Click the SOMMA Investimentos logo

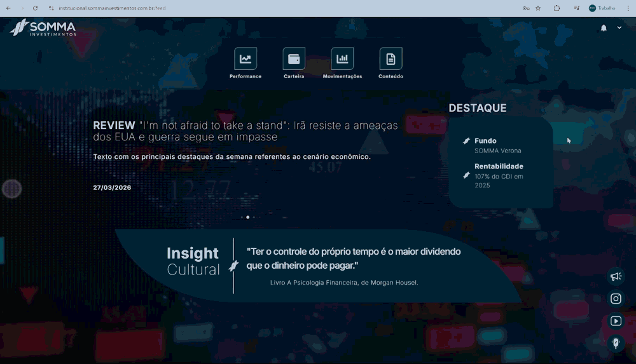tap(43, 27)
